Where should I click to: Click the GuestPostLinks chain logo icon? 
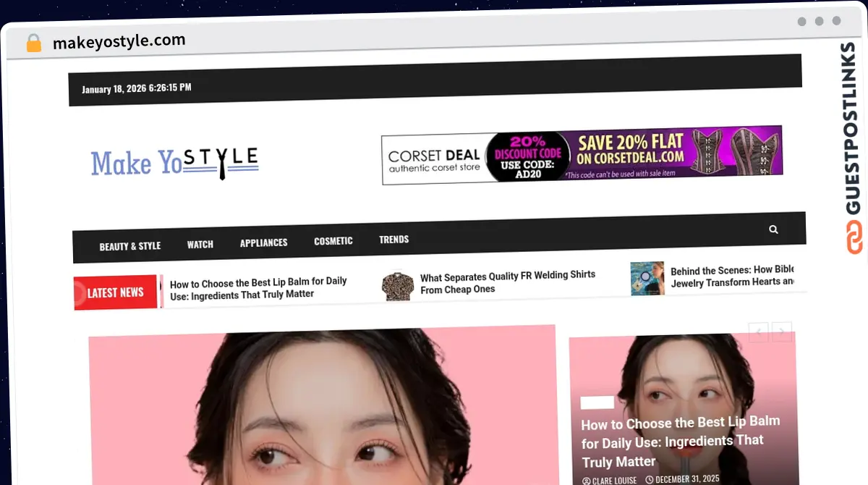854,238
